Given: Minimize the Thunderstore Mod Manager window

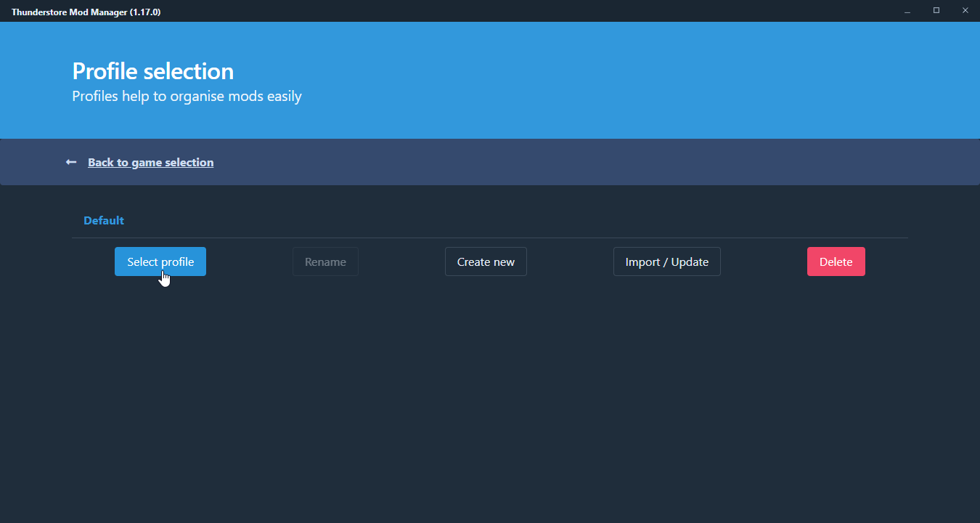Looking at the screenshot, I should point(907,11).
